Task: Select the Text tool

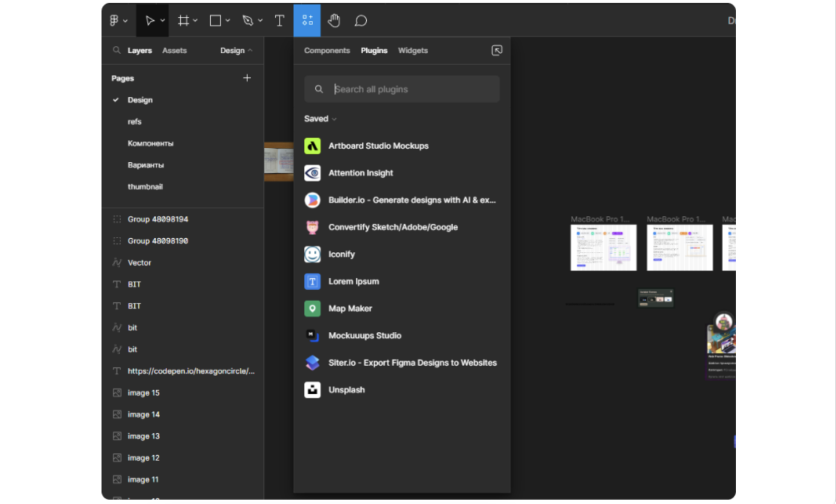Action: (280, 20)
